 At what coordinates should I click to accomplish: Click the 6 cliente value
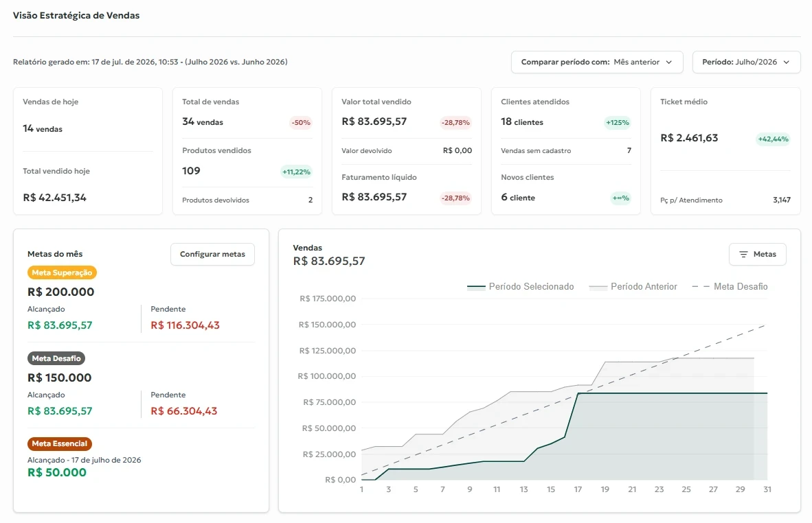[518, 198]
